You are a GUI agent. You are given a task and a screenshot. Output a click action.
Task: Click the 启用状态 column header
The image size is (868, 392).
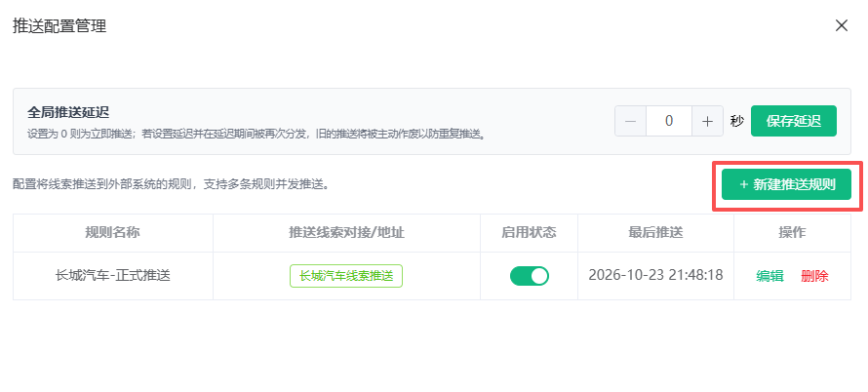pyautogui.click(x=529, y=232)
